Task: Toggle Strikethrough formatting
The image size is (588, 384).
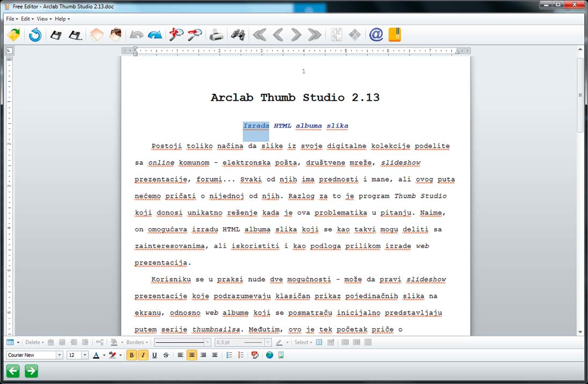Action: click(166, 355)
